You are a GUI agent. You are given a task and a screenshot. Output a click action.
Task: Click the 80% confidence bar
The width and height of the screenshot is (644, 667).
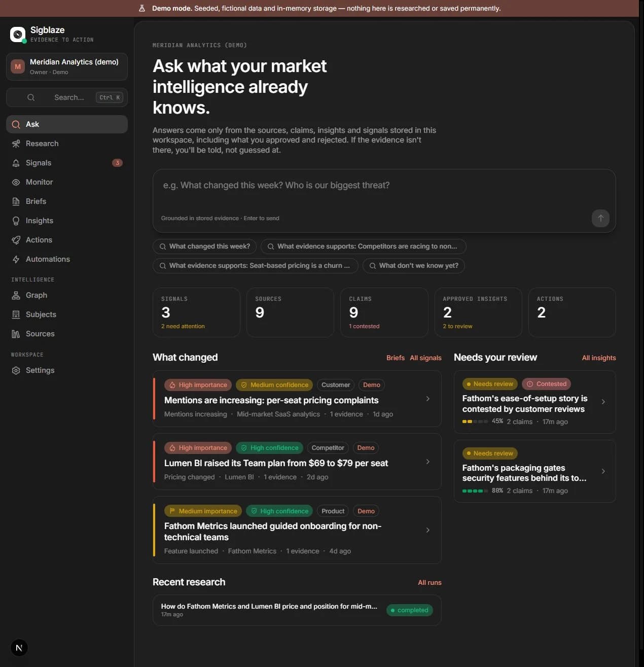475,490
